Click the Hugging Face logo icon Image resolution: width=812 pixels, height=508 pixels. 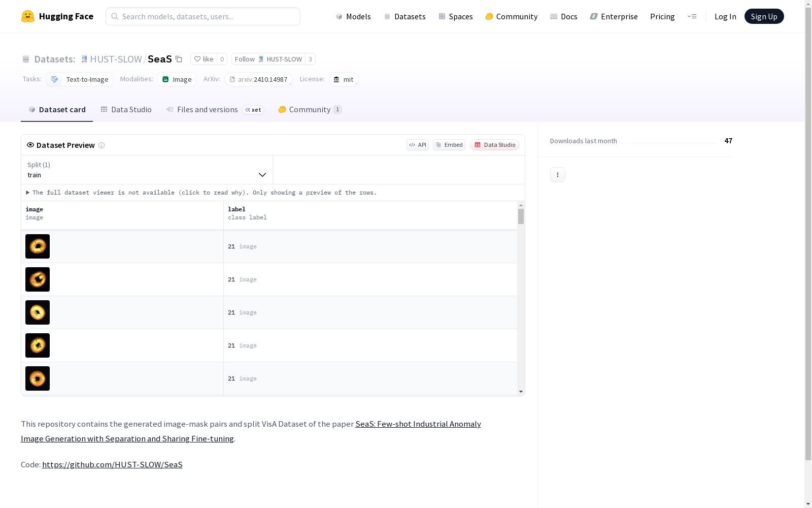[x=28, y=16]
